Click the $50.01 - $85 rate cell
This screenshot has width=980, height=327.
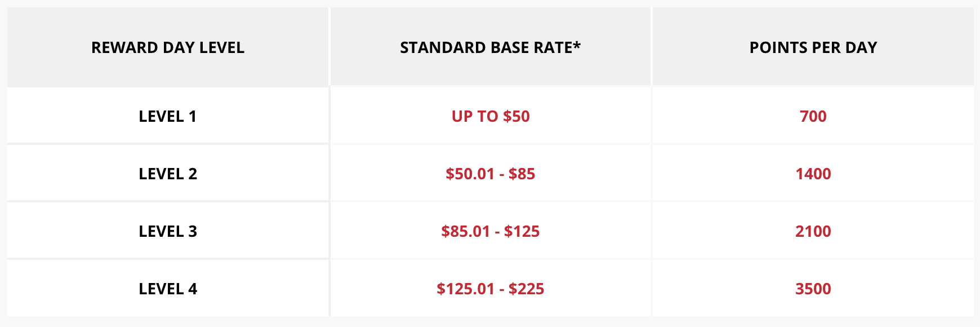(x=490, y=174)
